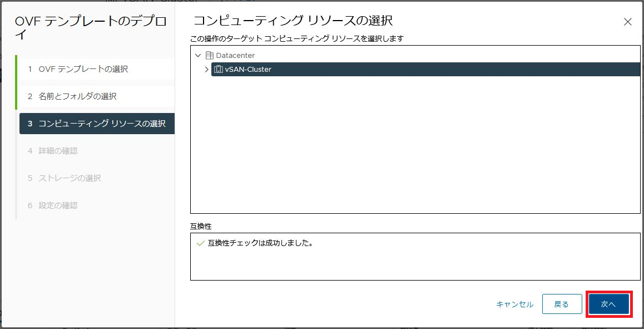This screenshot has width=644, height=329.
Task: Click the キャンセル link
Action: click(514, 304)
